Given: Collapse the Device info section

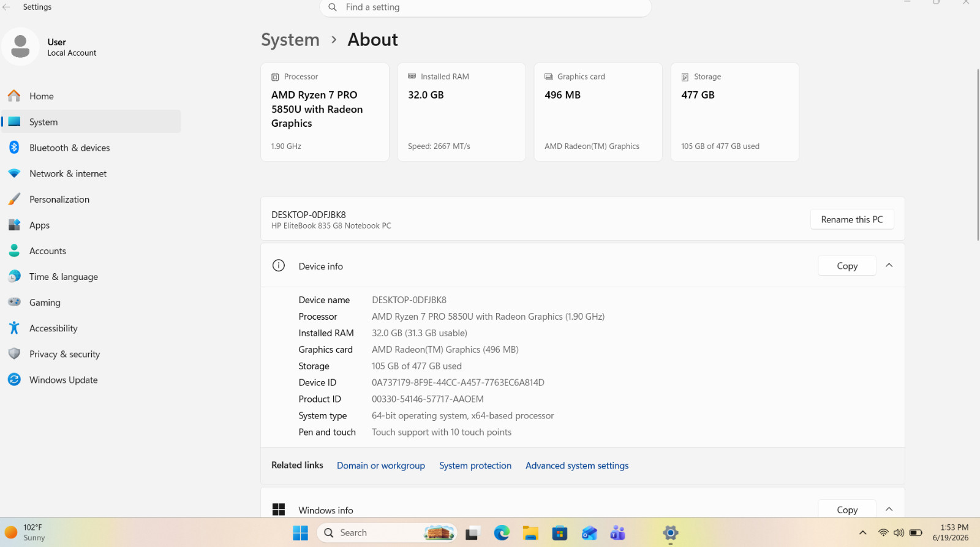Looking at the screenshot, I should pyautogui.click(x=889, y=265).
